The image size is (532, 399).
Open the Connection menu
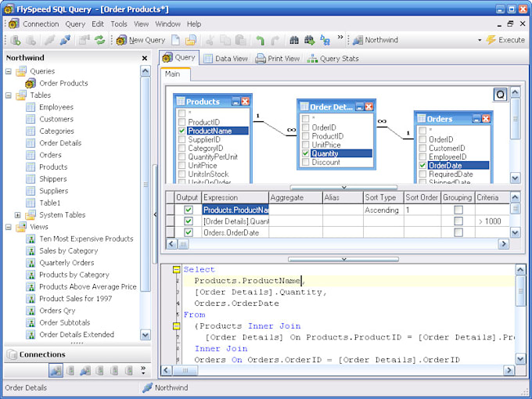click(x=41, y=24)
